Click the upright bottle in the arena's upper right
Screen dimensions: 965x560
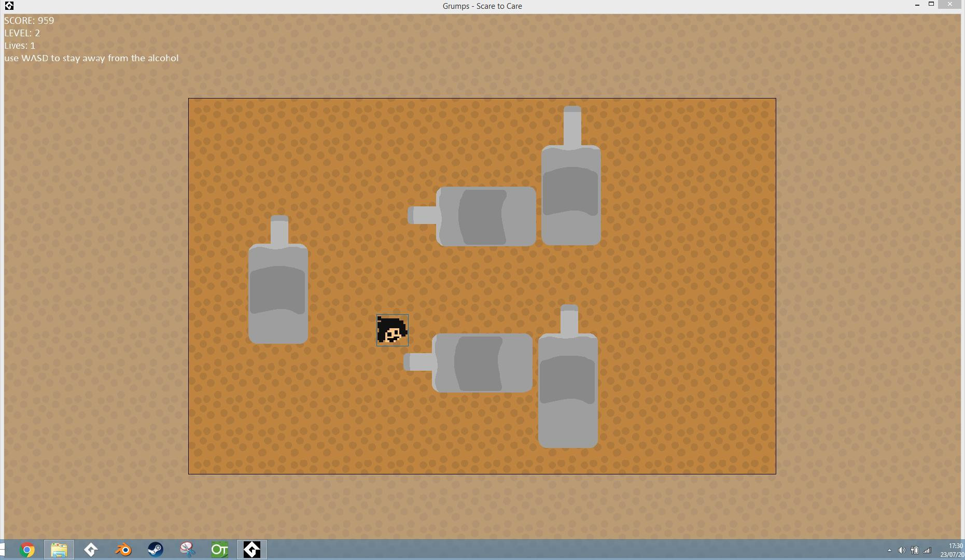pos(571,176)
